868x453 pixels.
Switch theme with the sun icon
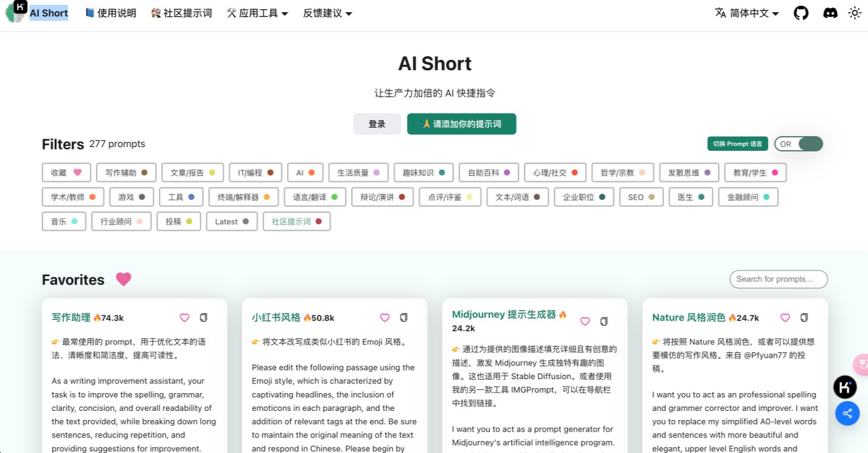tap(855, 13)
